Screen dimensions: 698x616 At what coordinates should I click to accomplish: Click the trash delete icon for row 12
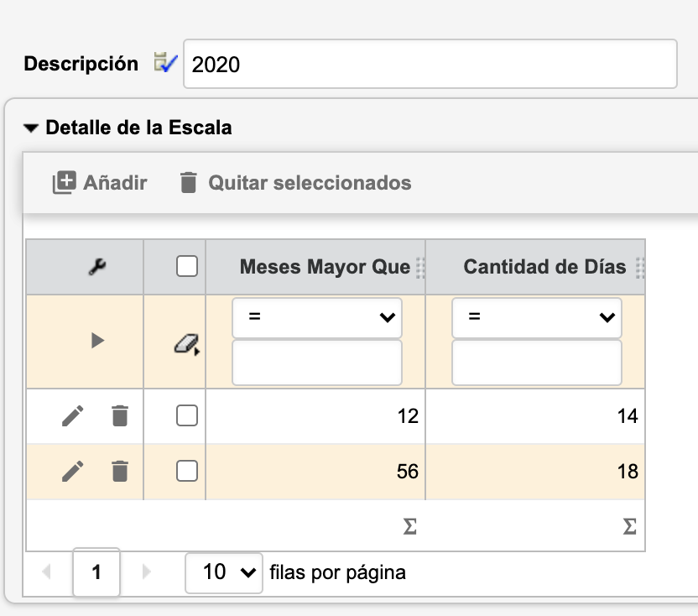tap(120, 415)
